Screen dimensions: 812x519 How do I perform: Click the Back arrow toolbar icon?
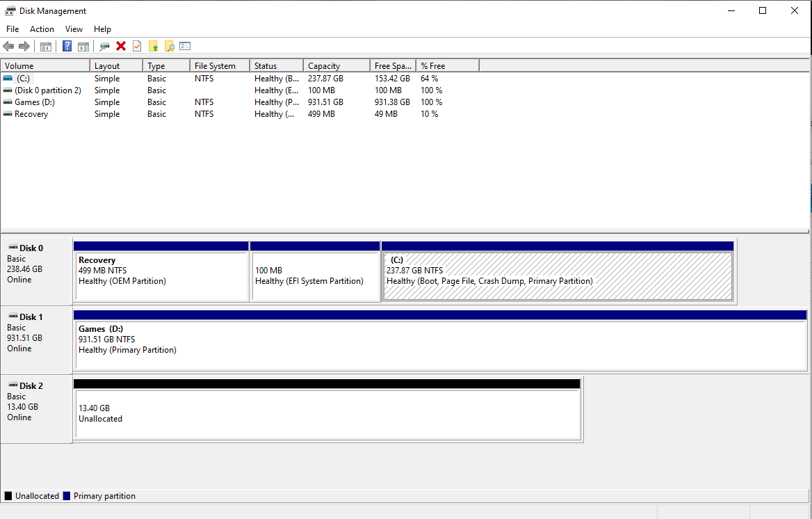(8, 46)
